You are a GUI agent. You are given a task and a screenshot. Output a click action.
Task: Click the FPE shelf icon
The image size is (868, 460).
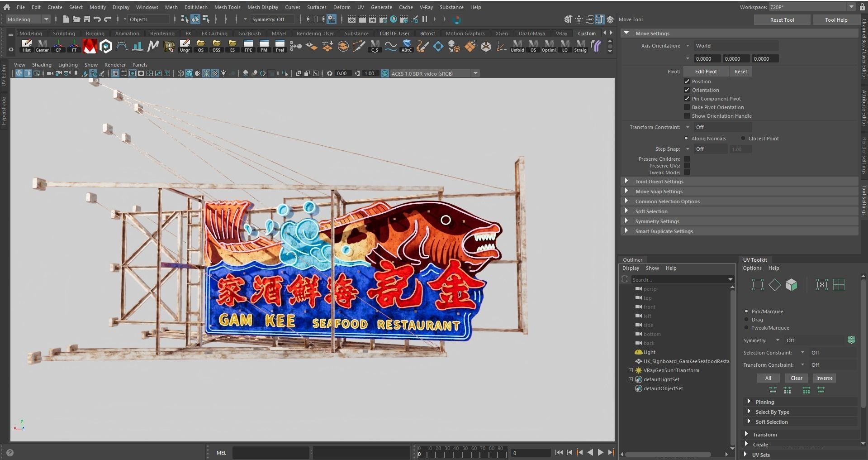[248, 46]
